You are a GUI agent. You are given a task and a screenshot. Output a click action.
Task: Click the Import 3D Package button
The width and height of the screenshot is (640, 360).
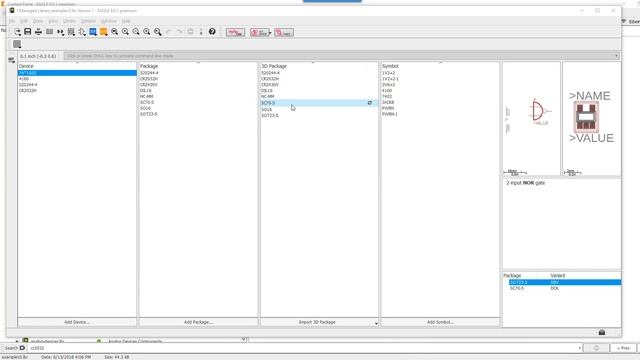click(317, 322)
